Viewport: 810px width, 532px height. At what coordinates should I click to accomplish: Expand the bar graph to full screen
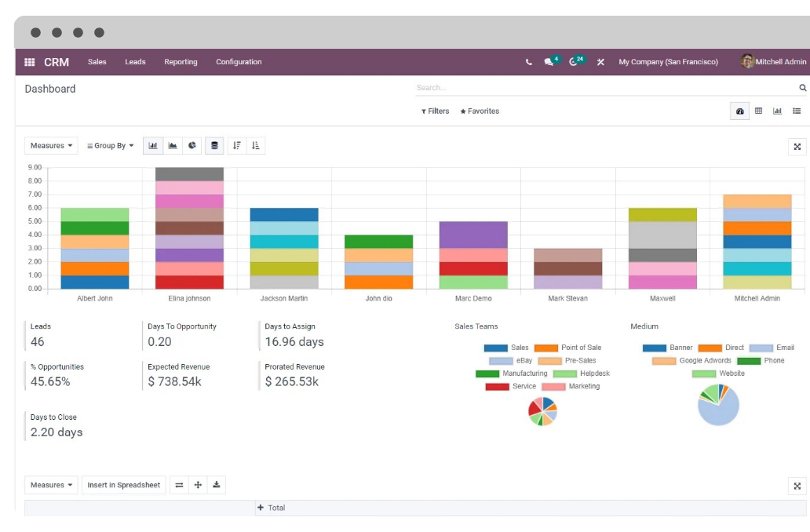(x=797, y=147)
